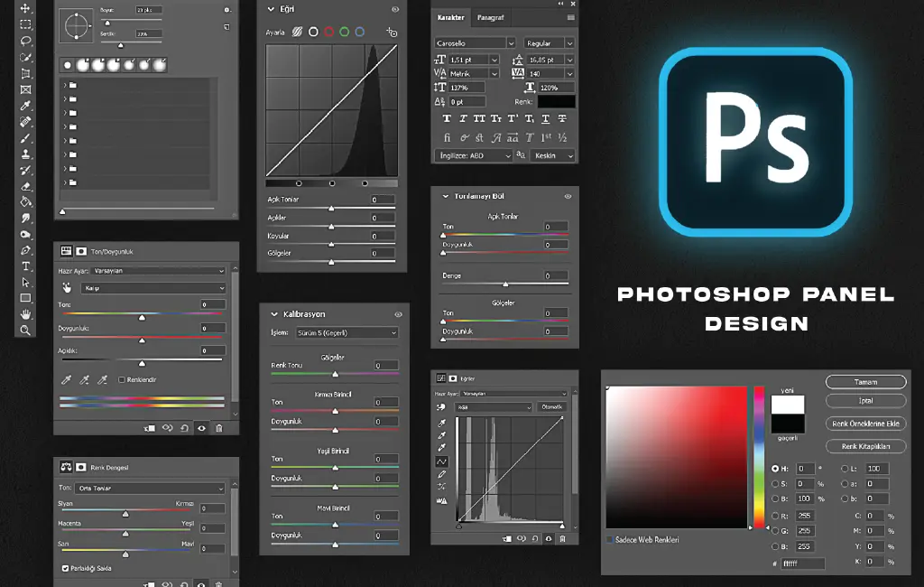Open Regular font style dropdown
This screenshot has height=587, width=924.
pyautogui.click(x=550, y=43)
